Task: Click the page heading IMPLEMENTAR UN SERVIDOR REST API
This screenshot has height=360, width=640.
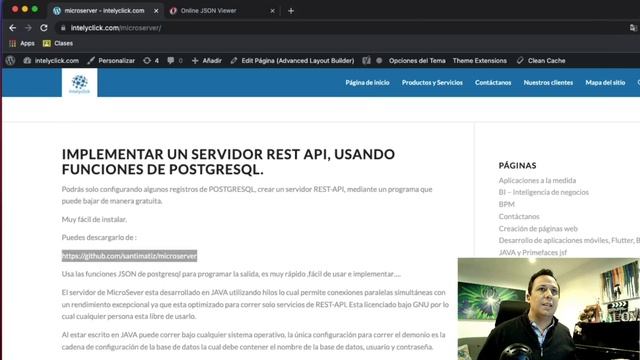Action: tap(228, 162)
